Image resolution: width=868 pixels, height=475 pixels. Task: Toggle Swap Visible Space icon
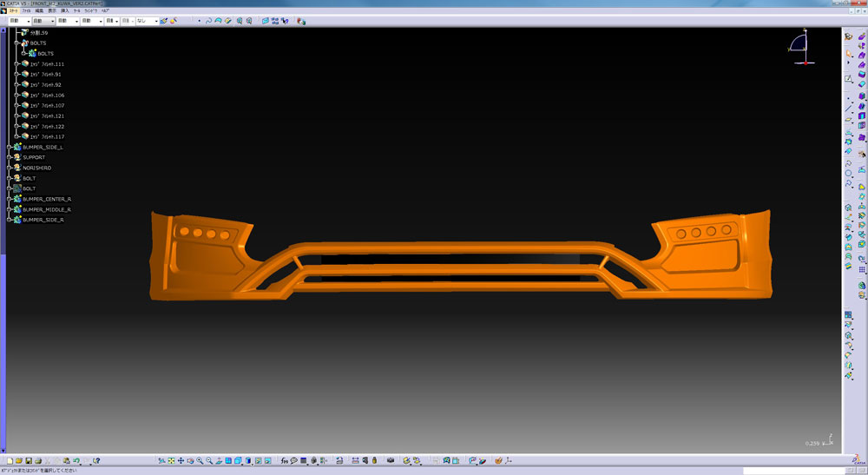pos(268,460)
